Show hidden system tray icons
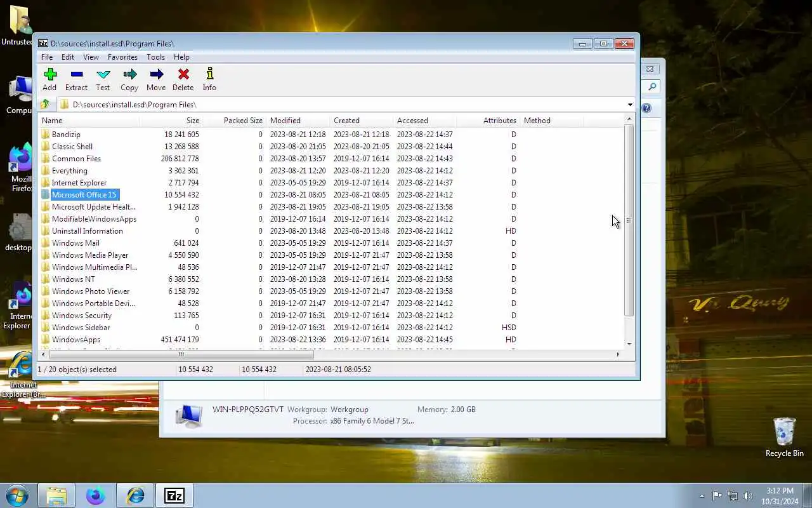Image resolution: width=812 pixels, height=508 pixels. click(x=702, y=496)
